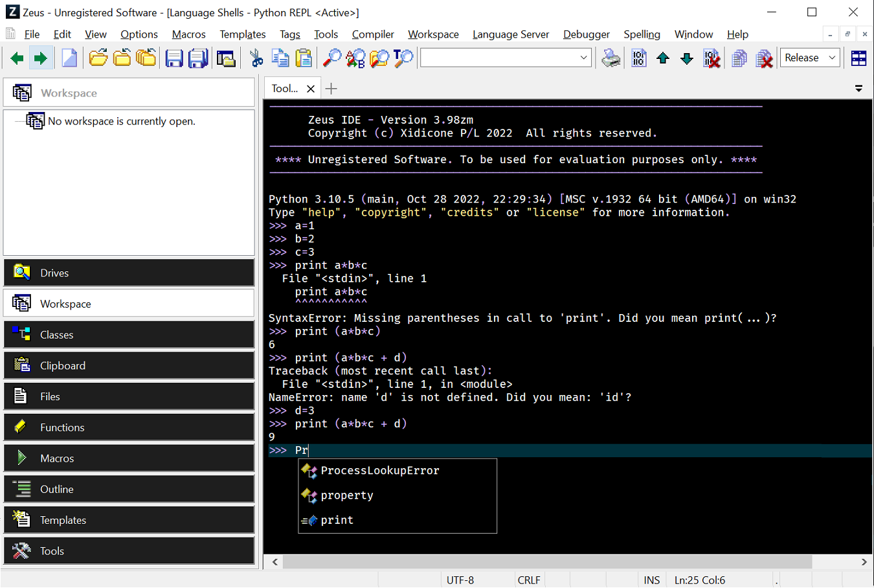Add a new tab with the plus button

click(x=331, y=89)
